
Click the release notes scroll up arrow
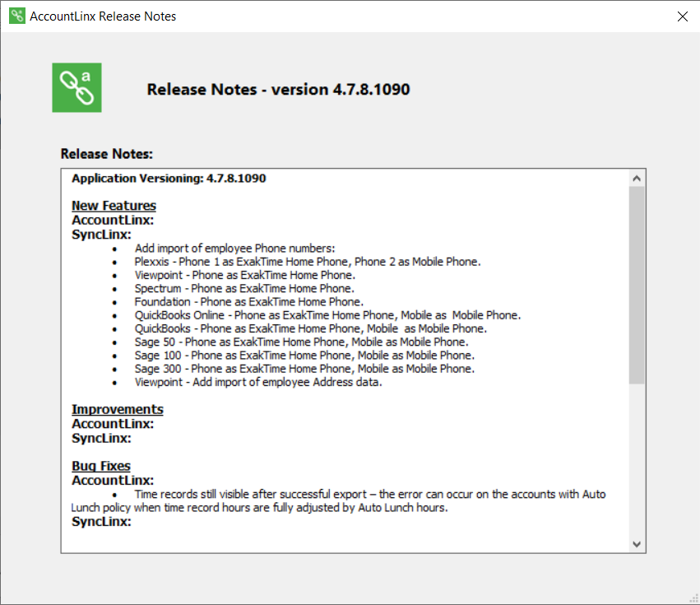637,179
